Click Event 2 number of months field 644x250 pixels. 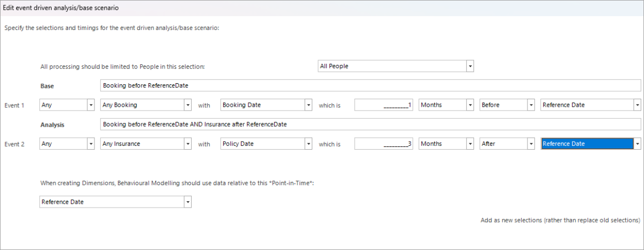click(x=383, y=144)
